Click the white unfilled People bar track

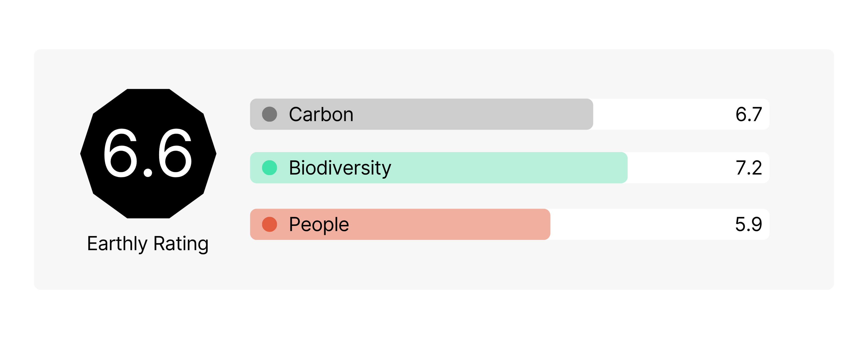tap(640, 224)
